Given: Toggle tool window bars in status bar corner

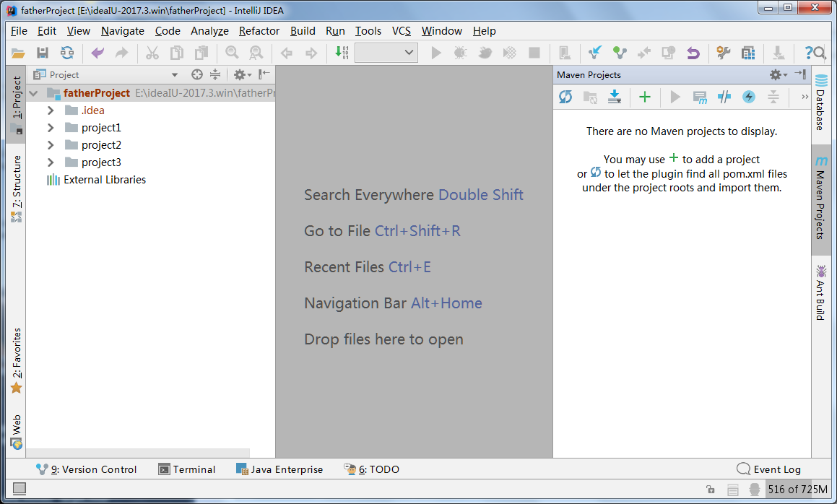Looking at the screenshot, I should pyautogui.click(x=19, y=489).
